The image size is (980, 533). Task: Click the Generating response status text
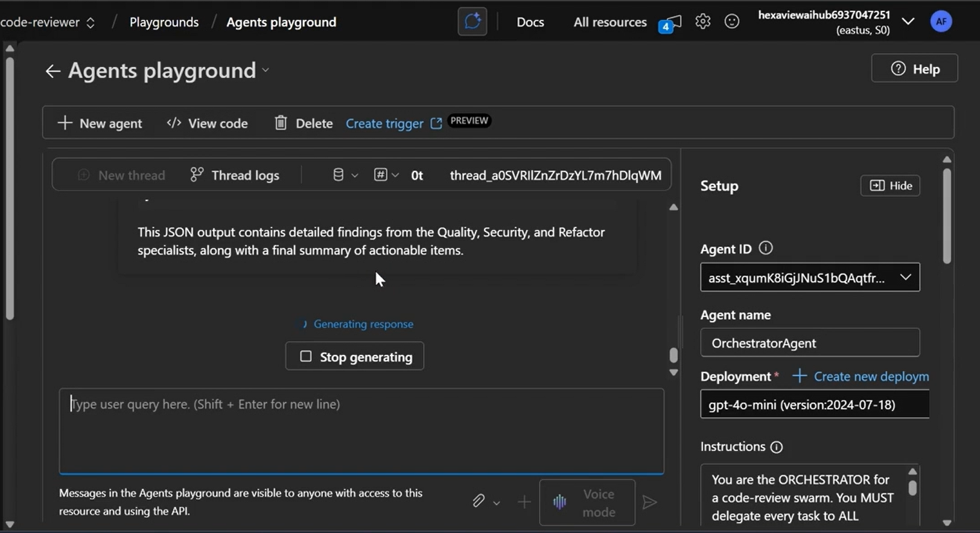tap(363, 324)
